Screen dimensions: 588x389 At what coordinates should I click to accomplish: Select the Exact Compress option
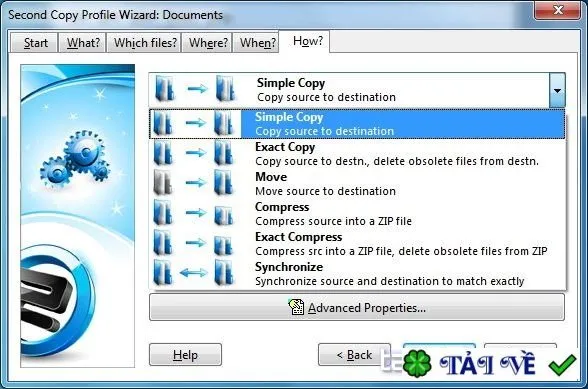(x=357, y=244)
